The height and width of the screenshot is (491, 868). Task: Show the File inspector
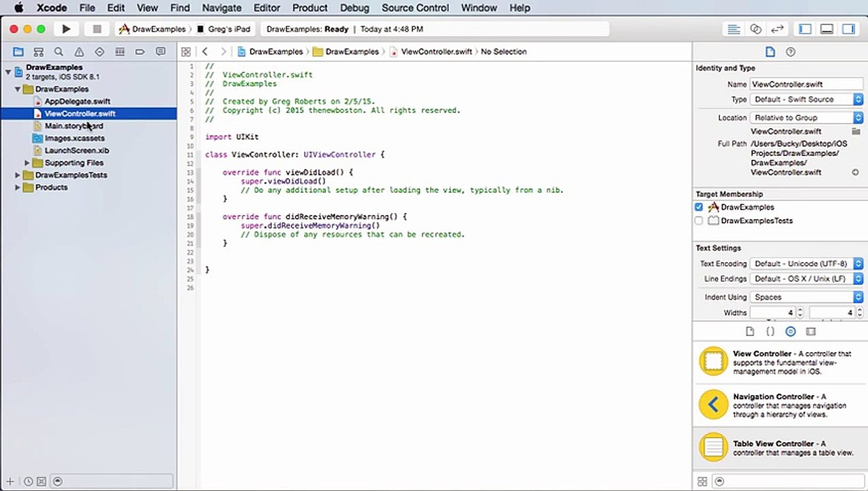coord(770,52)
